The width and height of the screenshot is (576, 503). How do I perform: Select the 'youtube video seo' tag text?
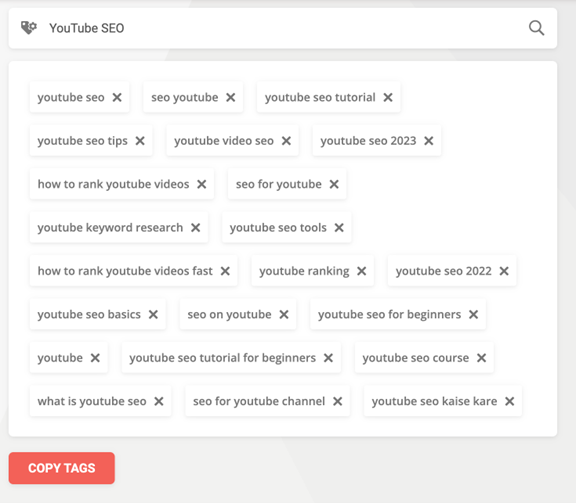224,141
